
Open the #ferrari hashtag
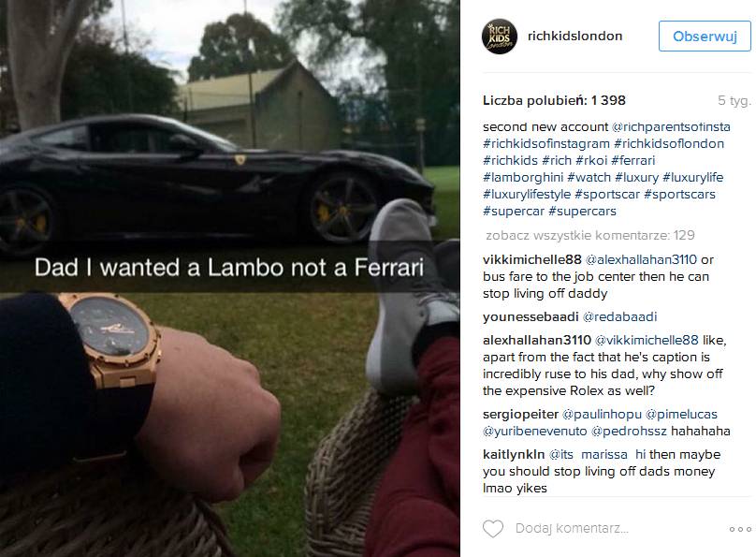click(633, 161)
